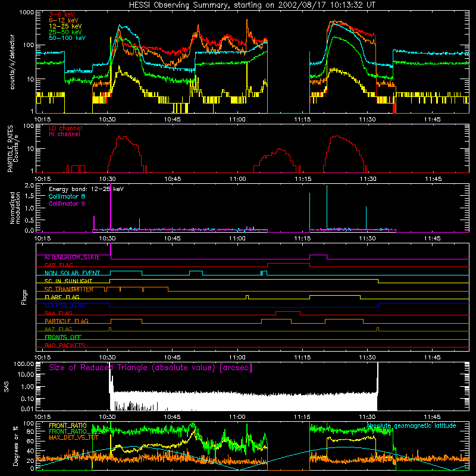Click the counts/s/detector axis label
Viewport: 476px width, 476px height.
pyautogui.click(x=12, y=62)
